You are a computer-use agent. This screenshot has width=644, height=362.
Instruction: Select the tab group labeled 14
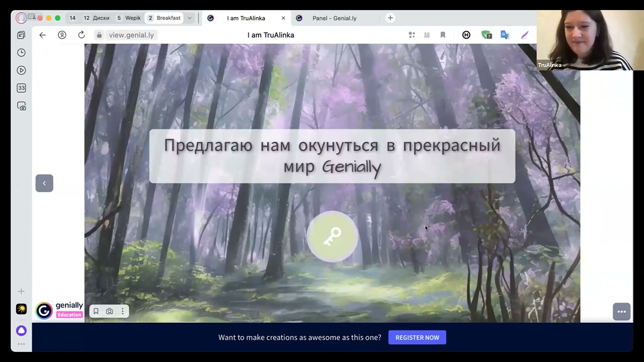72,18
